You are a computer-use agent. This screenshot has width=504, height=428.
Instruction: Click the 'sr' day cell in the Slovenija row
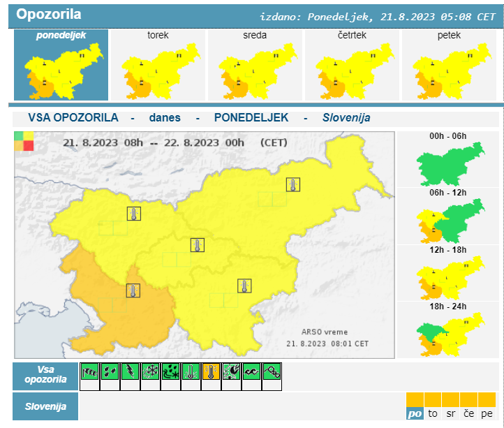(x=450, y=413)
